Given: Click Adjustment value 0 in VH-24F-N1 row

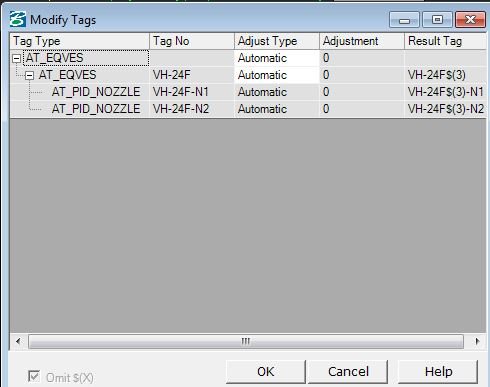Looking at the screenshot, I should [362, 92].
